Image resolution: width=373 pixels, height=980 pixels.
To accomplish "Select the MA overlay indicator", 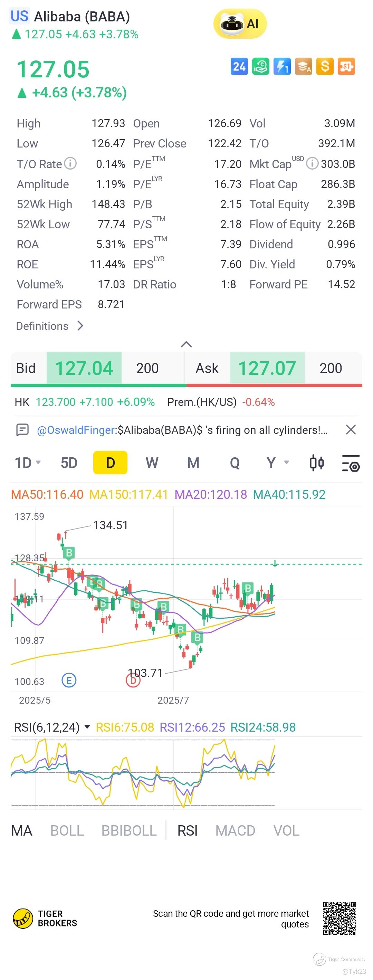I will click(x=22, y=830).
